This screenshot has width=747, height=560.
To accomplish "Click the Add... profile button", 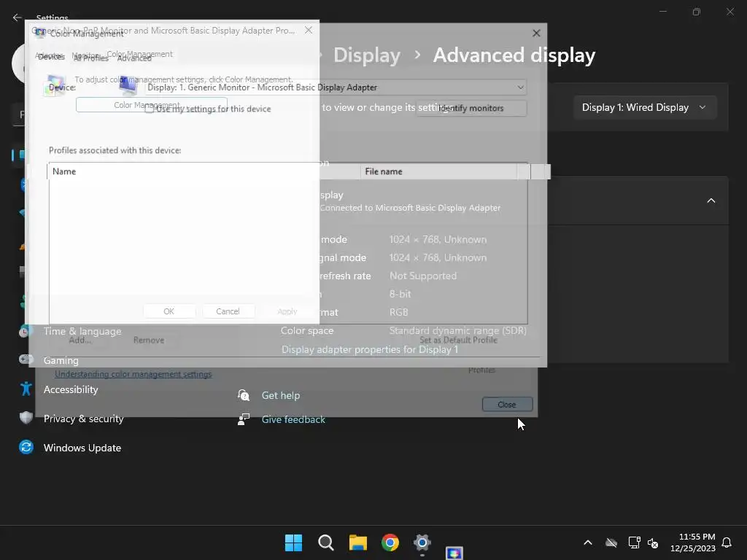I will tap(80, 340).
